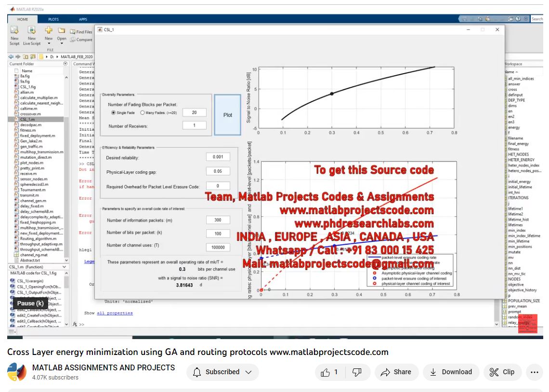The width and height of the screenshot is (549, 392).
Task: Click the MATLAB Search box at top right
Action: pyautogui.click(x=537, y=19)
